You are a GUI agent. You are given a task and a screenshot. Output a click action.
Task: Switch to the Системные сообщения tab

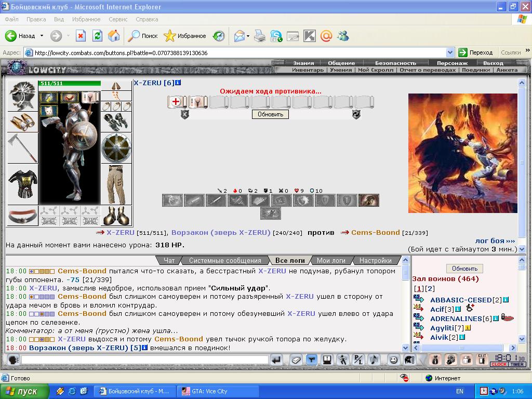[225, 261]
